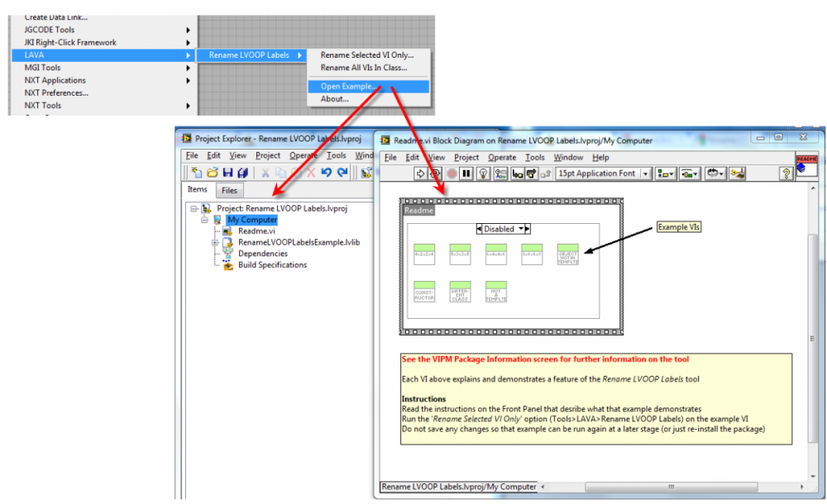
Task: Click the Step Out debugging icon
Action: point(545,174)
